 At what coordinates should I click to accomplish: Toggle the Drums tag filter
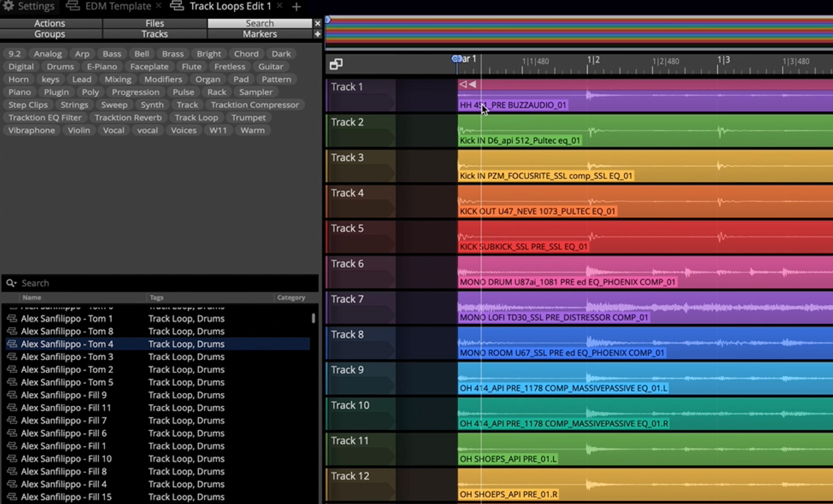click(x=60, y=67)
